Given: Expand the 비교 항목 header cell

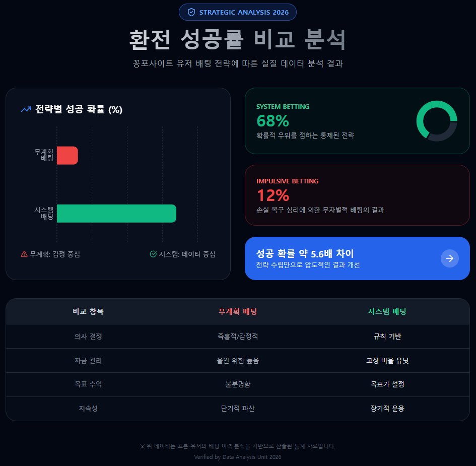Looking at the screenshot, I should click(x=88, y=311).
